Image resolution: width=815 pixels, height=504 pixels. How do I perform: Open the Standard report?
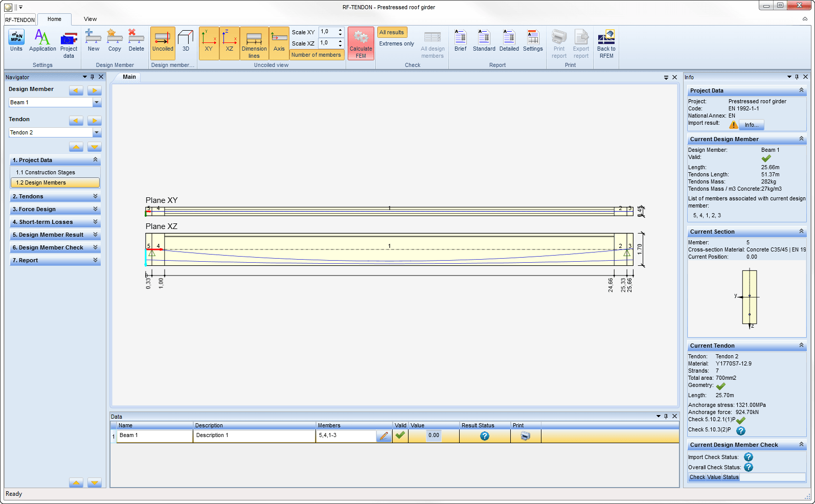click(x=484, y=40)
